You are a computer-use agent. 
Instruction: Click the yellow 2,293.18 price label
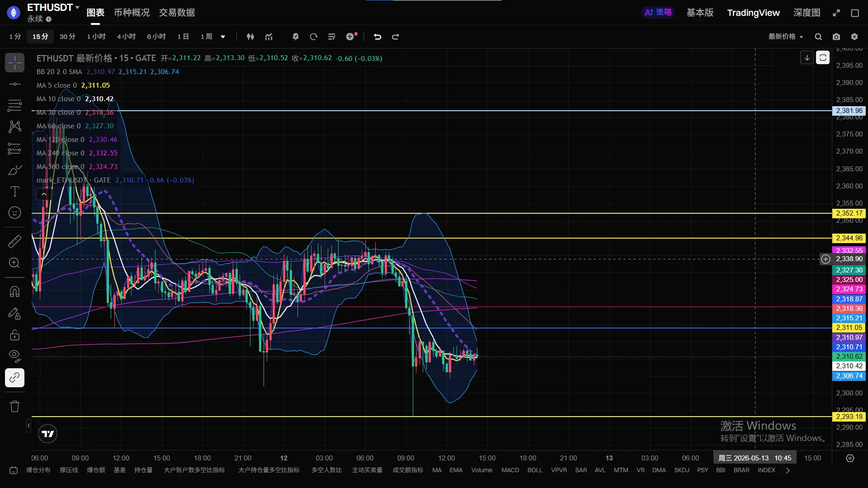(849, 417)
